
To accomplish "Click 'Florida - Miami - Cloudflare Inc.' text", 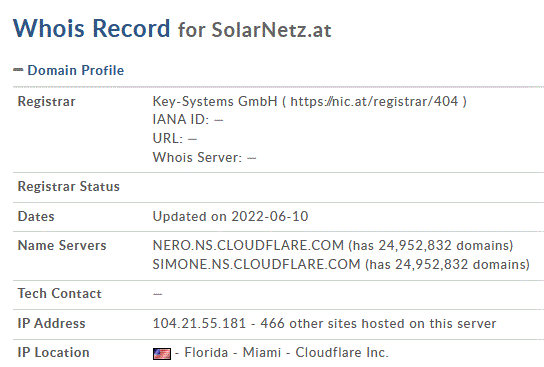I will [x=286, y=352].
